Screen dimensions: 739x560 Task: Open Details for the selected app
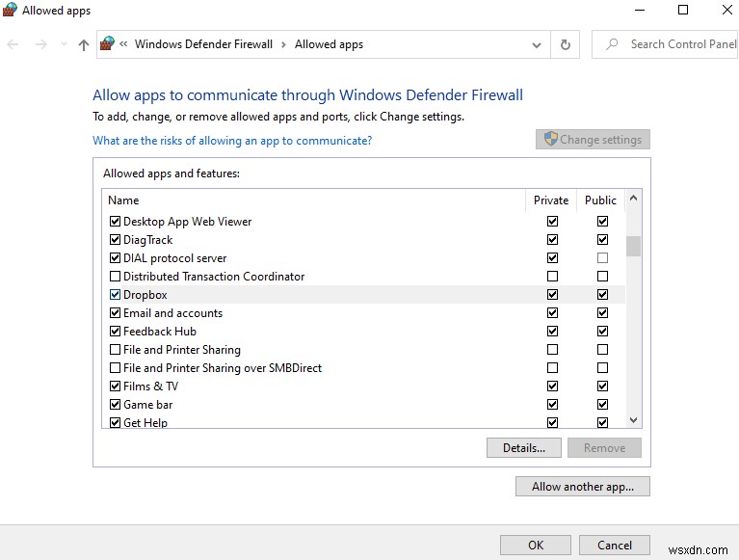[x=524, y=448]
